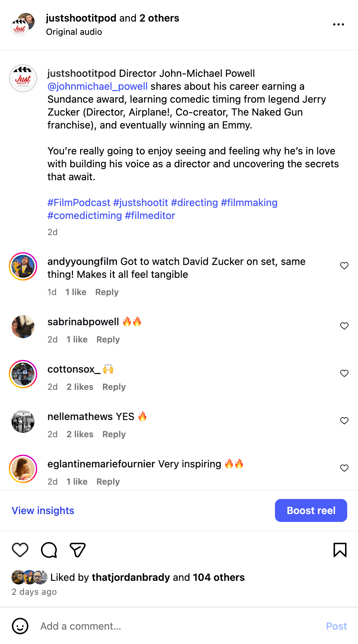Save reel with bookmark icon
The height and width of the screenshot is (644, 358).
(x=340, y=550)
